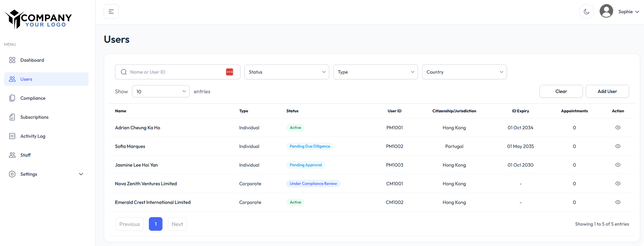Click the Status column header
The width and height of the screenshot is (644, 246).
292,111
